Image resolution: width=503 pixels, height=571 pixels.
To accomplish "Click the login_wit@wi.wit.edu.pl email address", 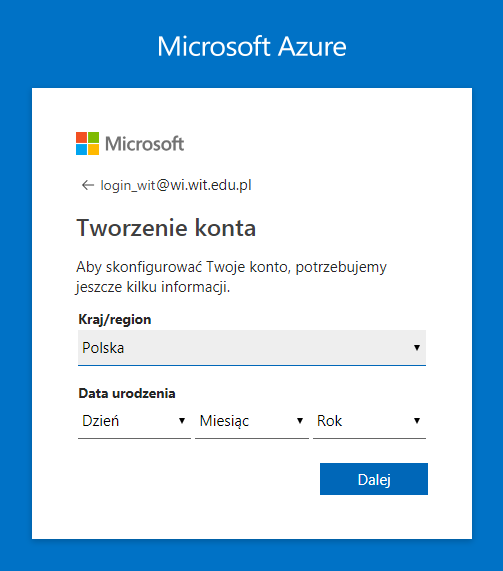I will coord(176,185).
